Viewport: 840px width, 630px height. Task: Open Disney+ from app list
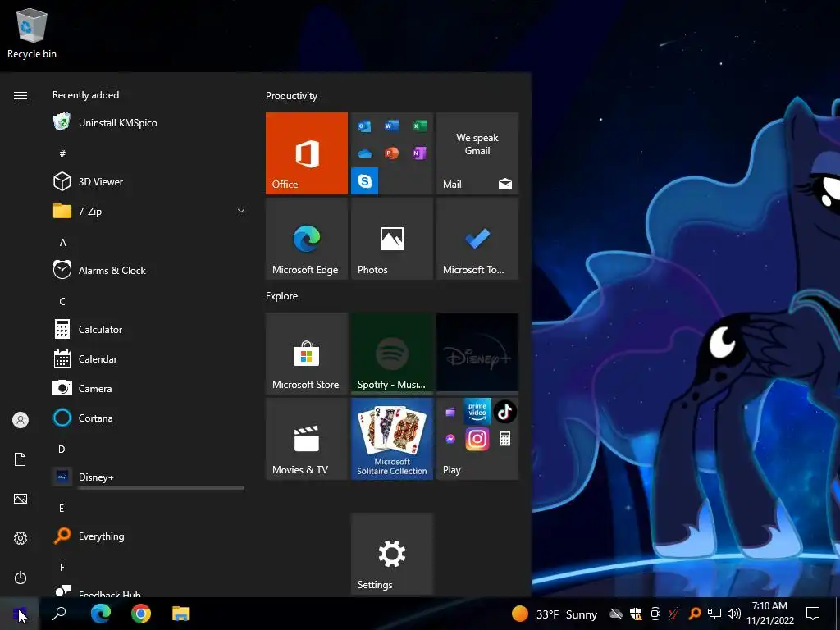point(149,477)
